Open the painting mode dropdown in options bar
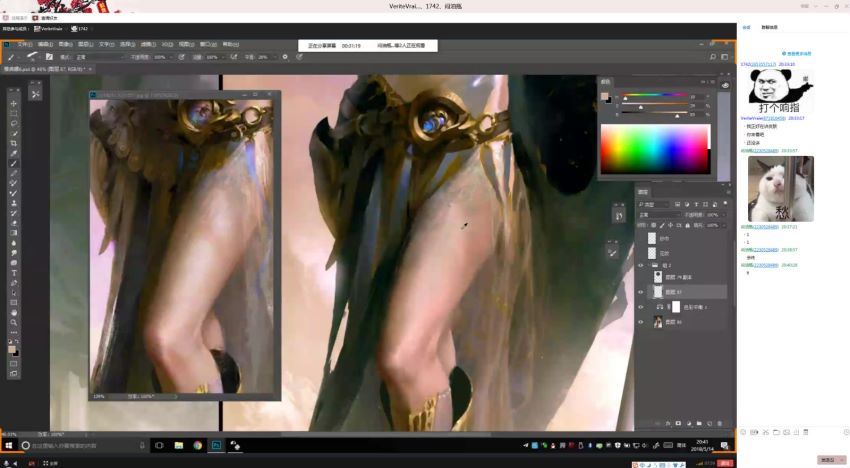 tap(101, 57)
